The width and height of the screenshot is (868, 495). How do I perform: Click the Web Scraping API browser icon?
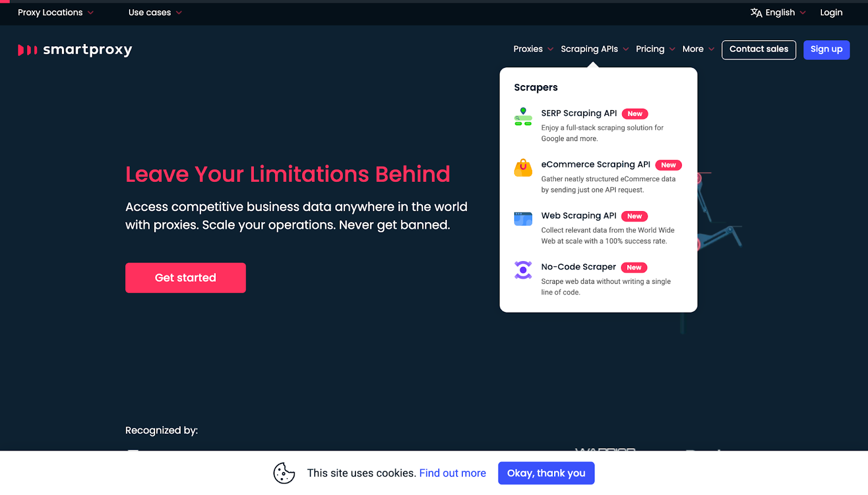click(523, 219)
